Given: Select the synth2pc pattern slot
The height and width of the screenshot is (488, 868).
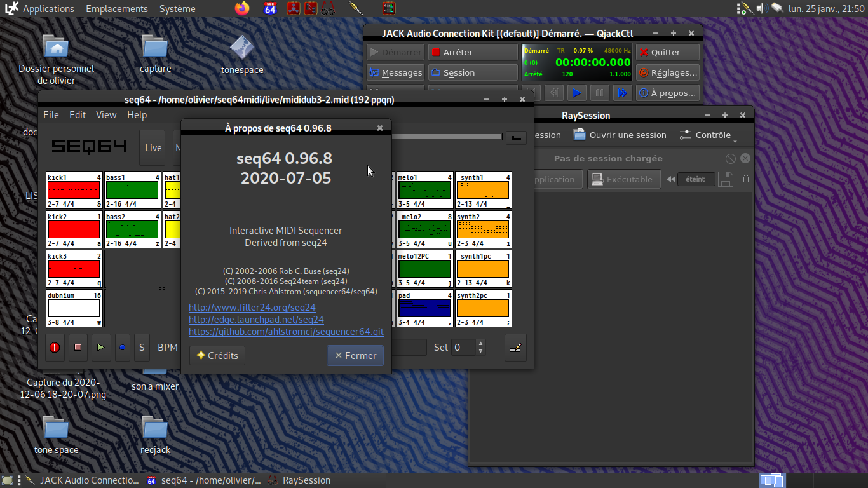Looking at the screenshot, I should pos(484,308).
